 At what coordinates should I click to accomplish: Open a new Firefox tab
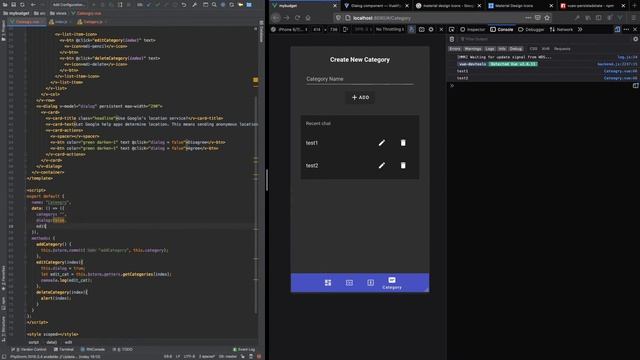[634, 6]
